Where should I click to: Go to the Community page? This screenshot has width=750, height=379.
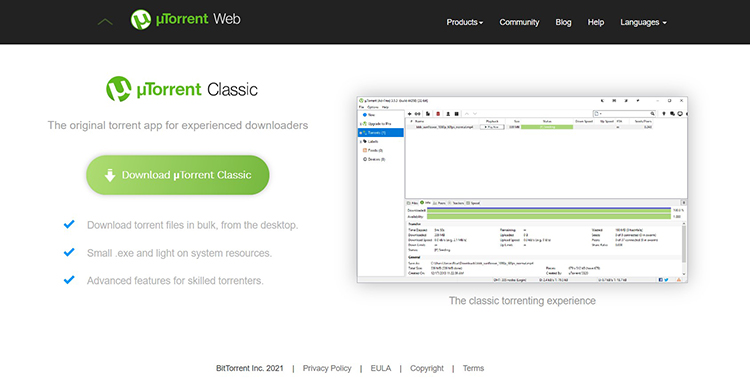click(519, 22)
